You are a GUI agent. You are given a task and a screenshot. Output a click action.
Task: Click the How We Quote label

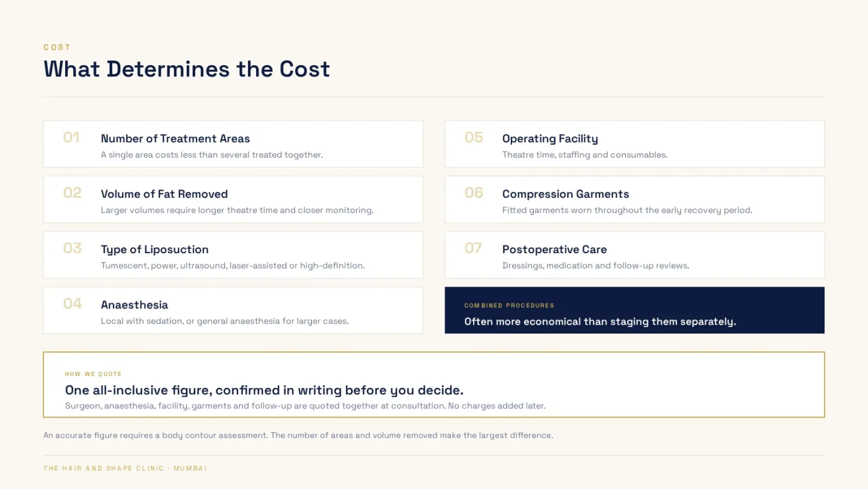(x=94, y=374)
